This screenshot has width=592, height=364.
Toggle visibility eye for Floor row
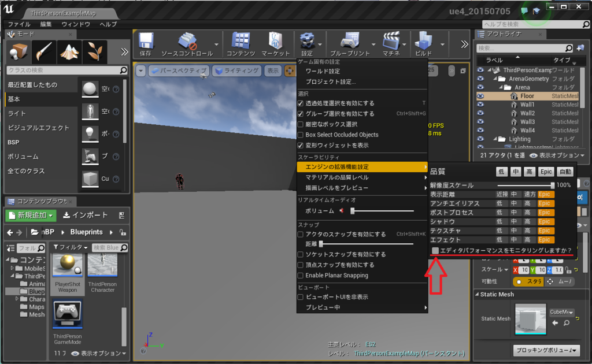480,96
